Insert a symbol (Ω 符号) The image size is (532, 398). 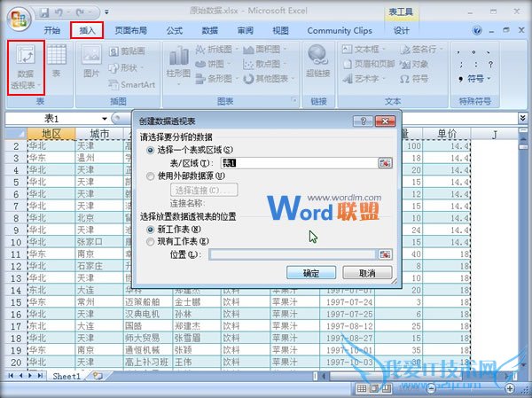click(414, 79)
